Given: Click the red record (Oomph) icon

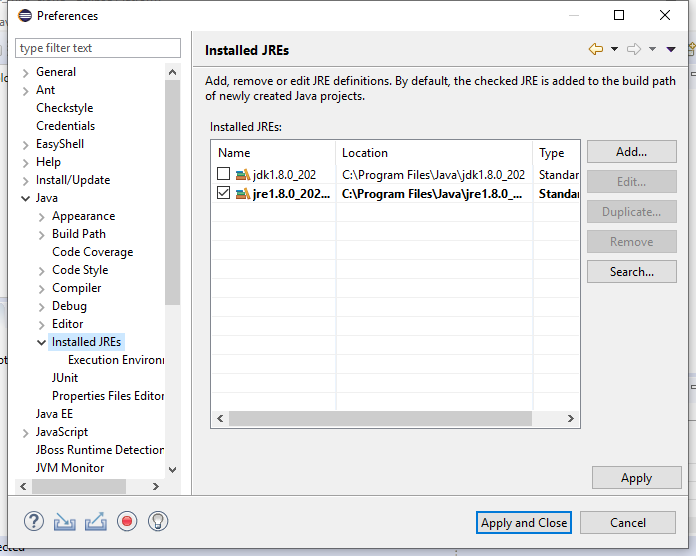Looking at the screenshot, I should (127, 521).
